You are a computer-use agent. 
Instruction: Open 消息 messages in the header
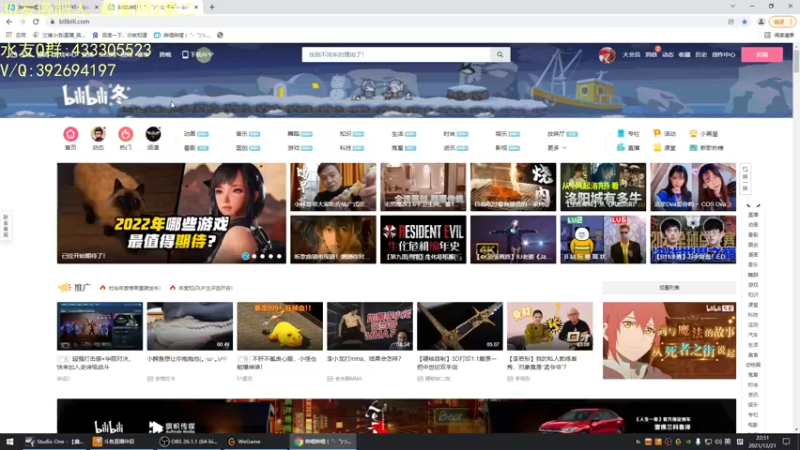pos(651,55)
